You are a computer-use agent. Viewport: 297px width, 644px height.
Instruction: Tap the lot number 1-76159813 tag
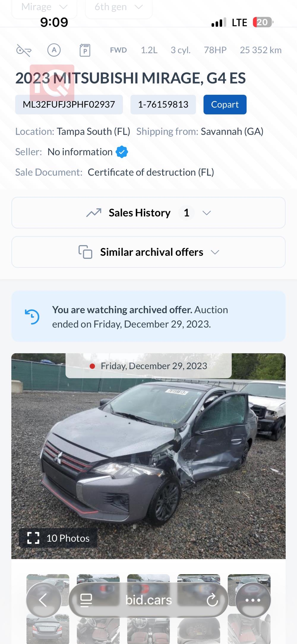163,105
